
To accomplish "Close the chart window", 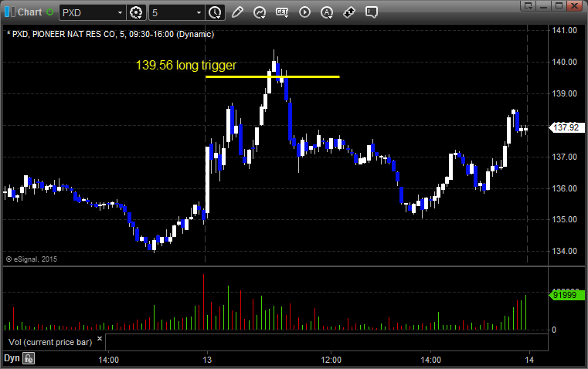I will click(574, 5).
